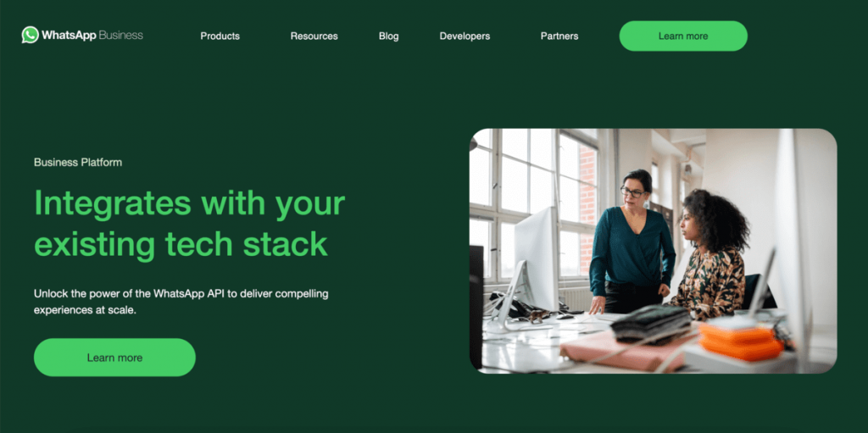Expand the Developers navigation menu
The height and width of the screenshot is (433, 868).
coord(465,36)
